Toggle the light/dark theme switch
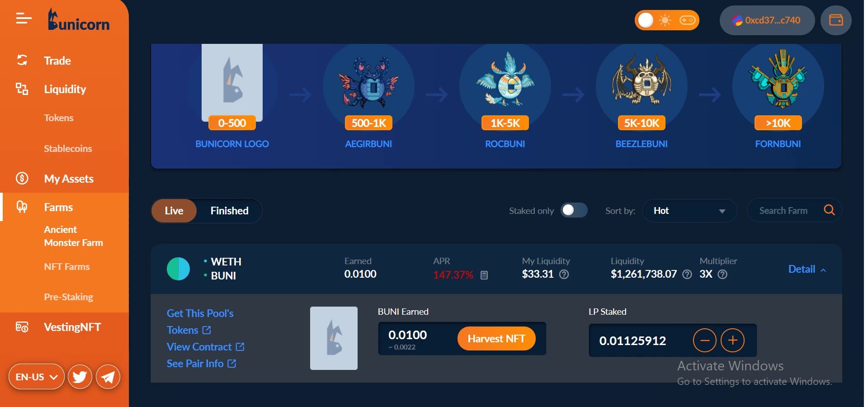The height and width of the screenshot is (407, 868). pyautogui.click(x=667, y=20)
